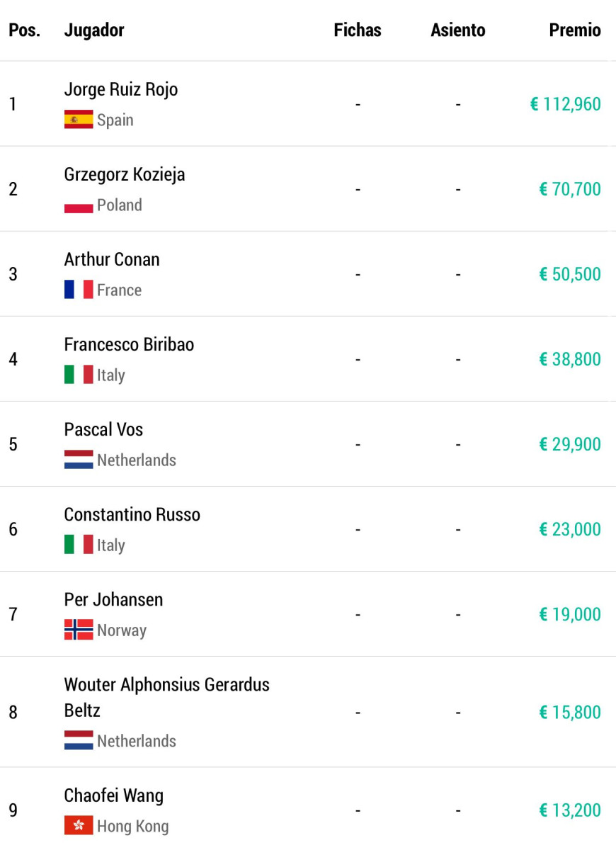This screenshot has width=616, height=850.
Task: Open player Arthur Conan
Action: (x=112, y=259)
